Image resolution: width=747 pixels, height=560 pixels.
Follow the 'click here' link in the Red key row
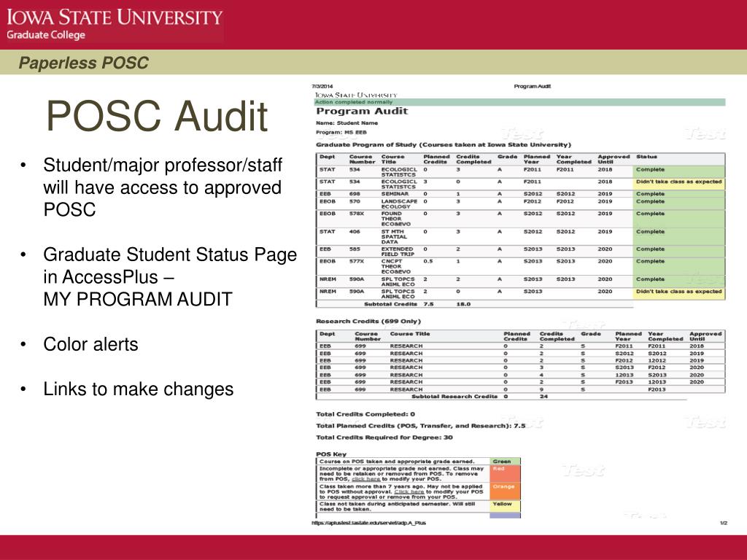click(x=365, y=479)
